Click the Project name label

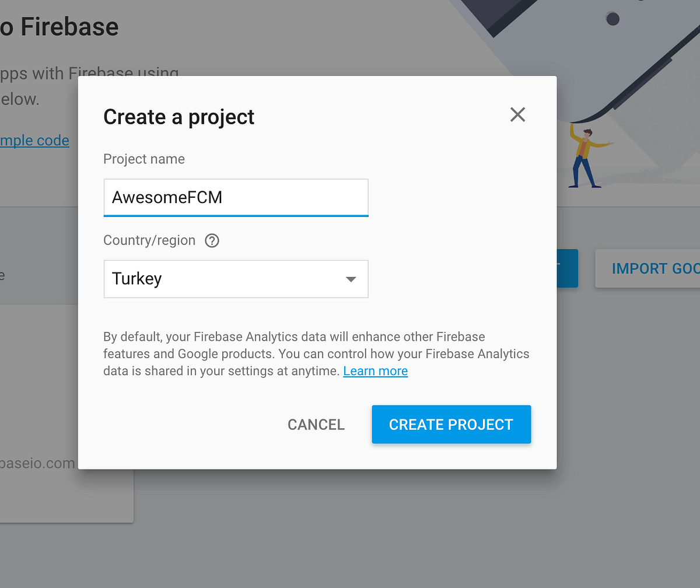143,159
